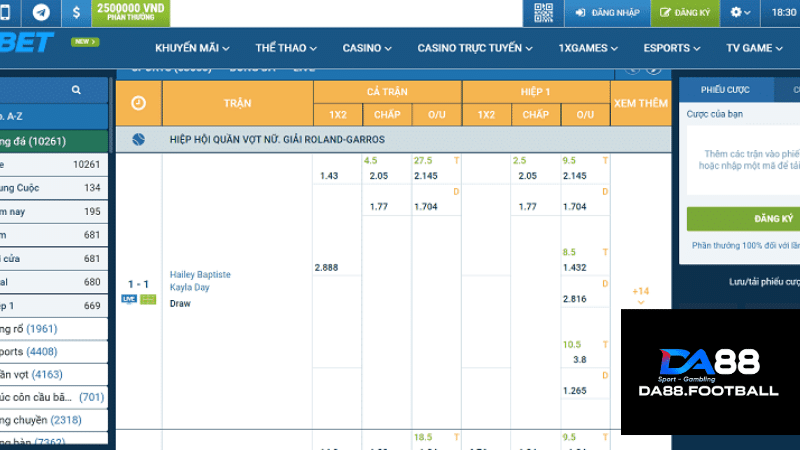This screenshot has width=800, height=450.
Task: Open the settings gear dropdown
Action: click(x=741, y=13)
